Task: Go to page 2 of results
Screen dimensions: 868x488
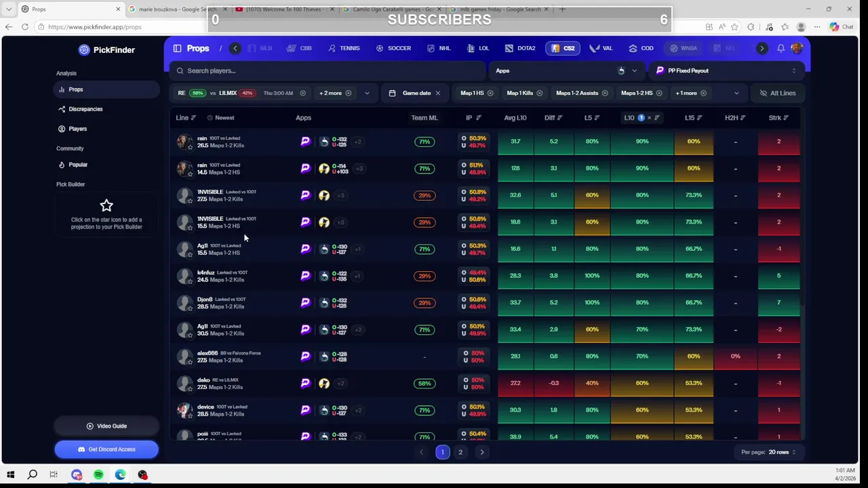Action: coord(460,452)
